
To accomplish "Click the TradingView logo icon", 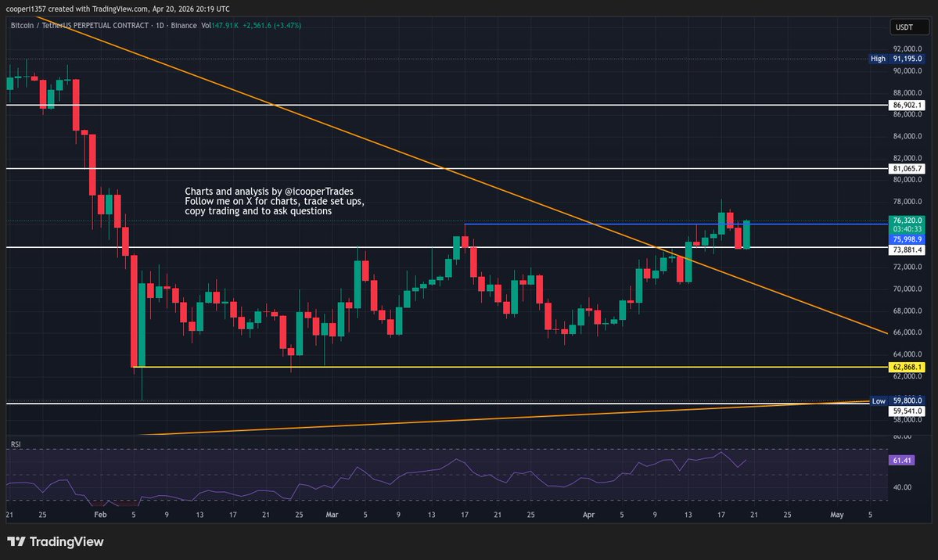I will (18, 541).
